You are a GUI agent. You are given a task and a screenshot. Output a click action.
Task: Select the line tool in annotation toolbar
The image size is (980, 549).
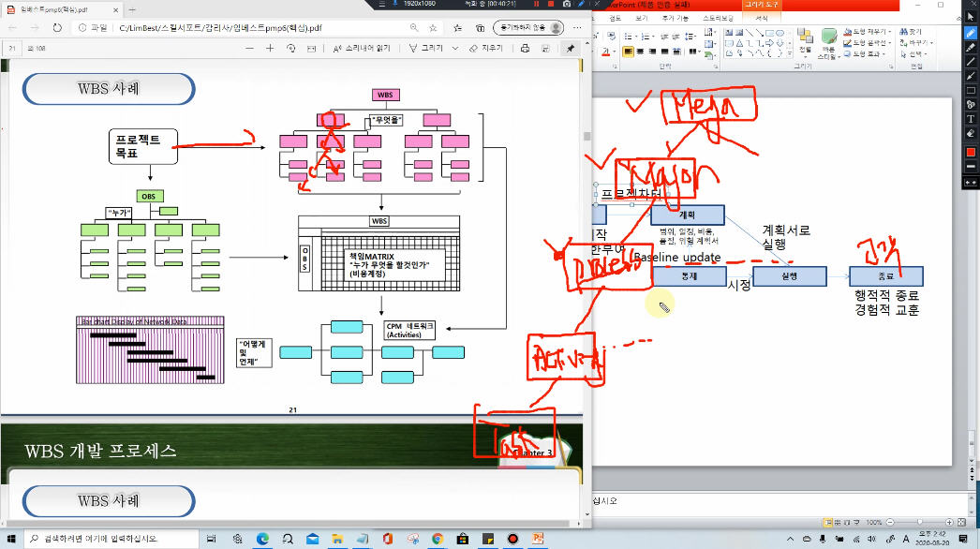click(970, 61)
